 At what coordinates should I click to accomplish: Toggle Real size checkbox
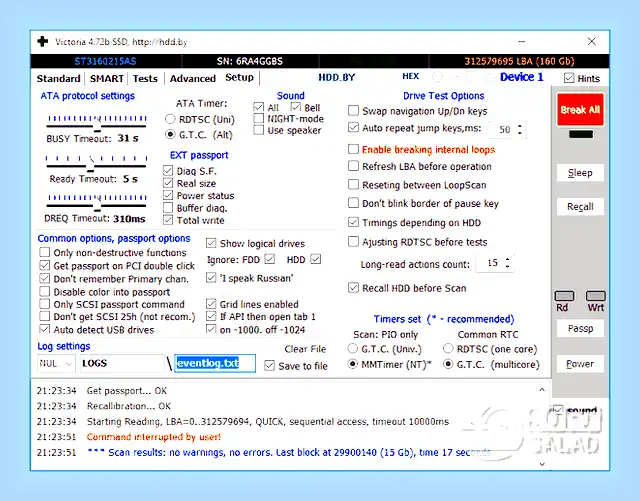coord(168,183)
